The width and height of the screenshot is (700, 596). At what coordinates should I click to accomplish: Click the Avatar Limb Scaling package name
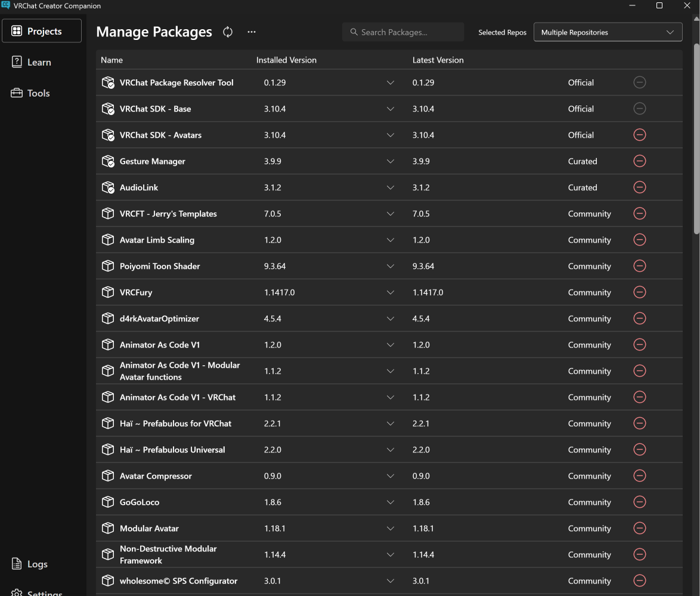(157, 240)
